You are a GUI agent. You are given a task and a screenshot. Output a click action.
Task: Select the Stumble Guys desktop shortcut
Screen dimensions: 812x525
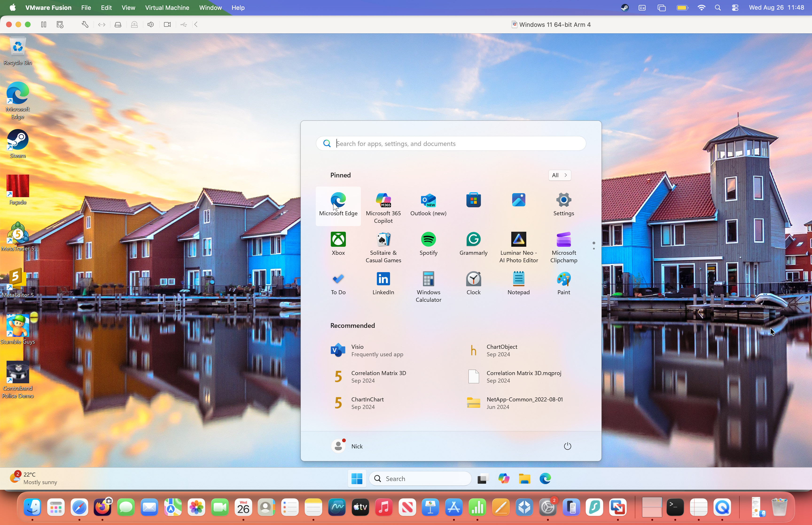(x=18, y=329)
